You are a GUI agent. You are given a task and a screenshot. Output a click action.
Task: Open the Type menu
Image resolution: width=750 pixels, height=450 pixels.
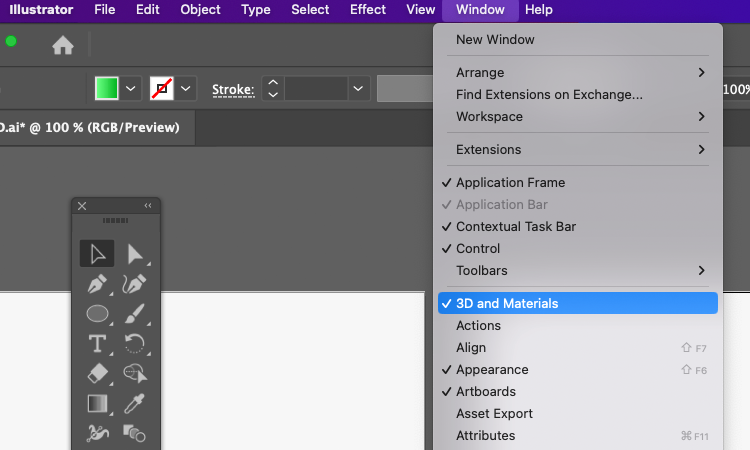click(x=255, y=10)
